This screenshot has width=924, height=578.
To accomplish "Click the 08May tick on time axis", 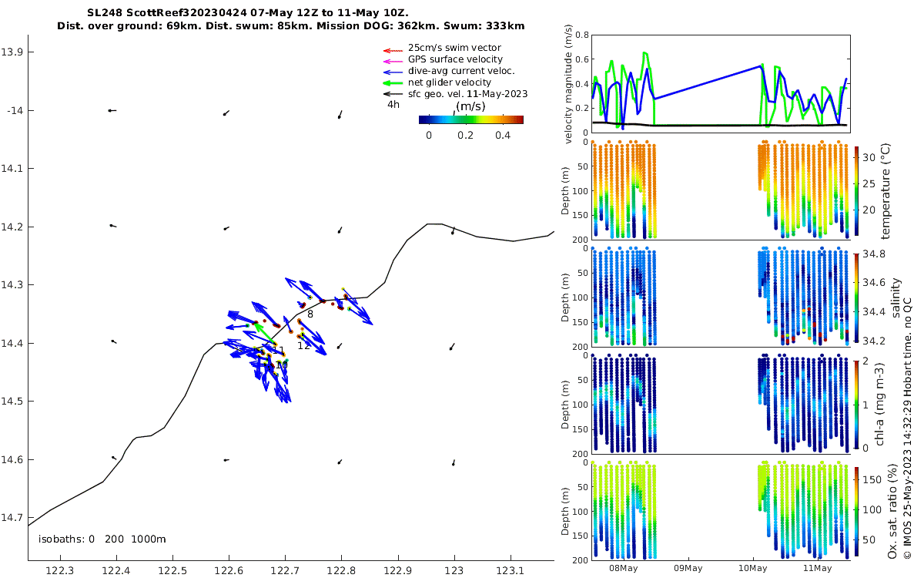I will coord(623,569).
